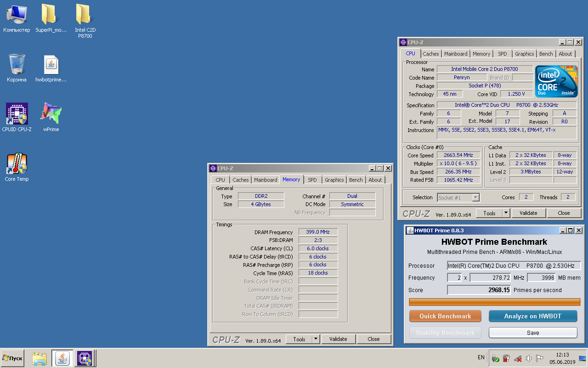Start the Quick Benchmark in HWBOT Prime
Image resolution: width=588 pixels, height=368 pixels.
point(445,316)
